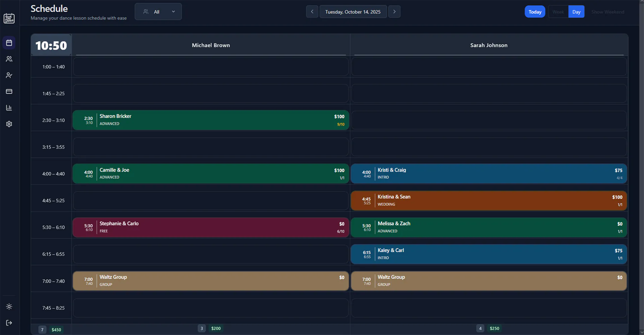Click the logout icon in sidebar
Screen dimensions: 644x335
click(x=9, y=323)
